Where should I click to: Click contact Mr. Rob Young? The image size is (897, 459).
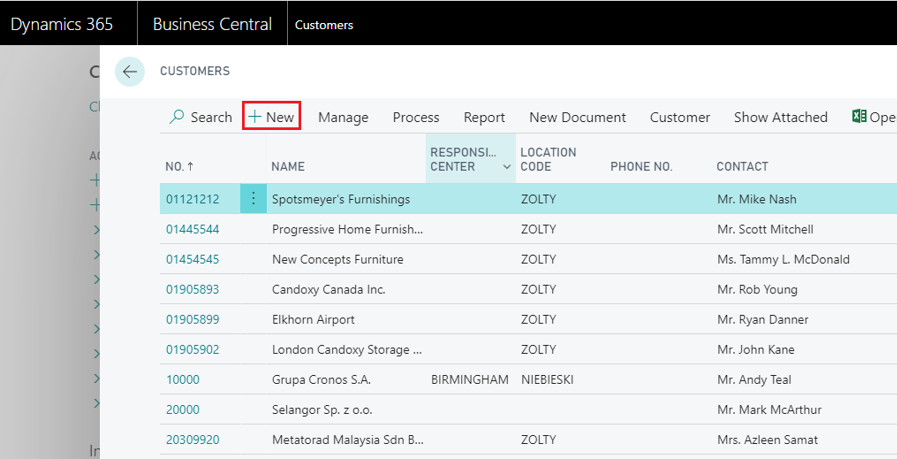[757, 290]
